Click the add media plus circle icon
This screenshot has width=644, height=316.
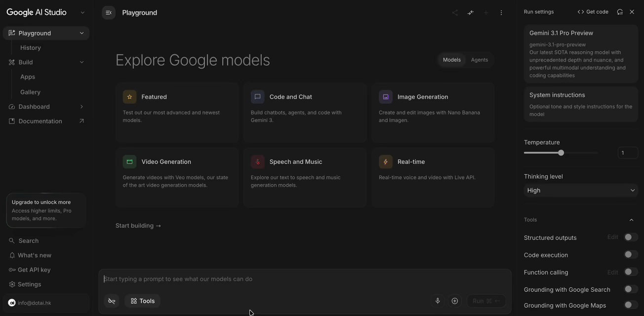coord(455,301)
